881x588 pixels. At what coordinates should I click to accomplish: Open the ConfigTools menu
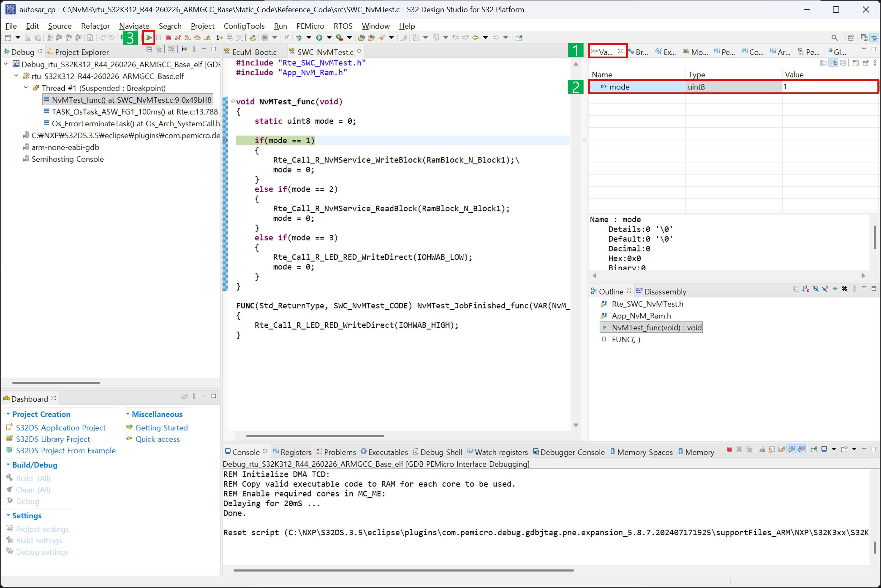(x=244, y=26)
